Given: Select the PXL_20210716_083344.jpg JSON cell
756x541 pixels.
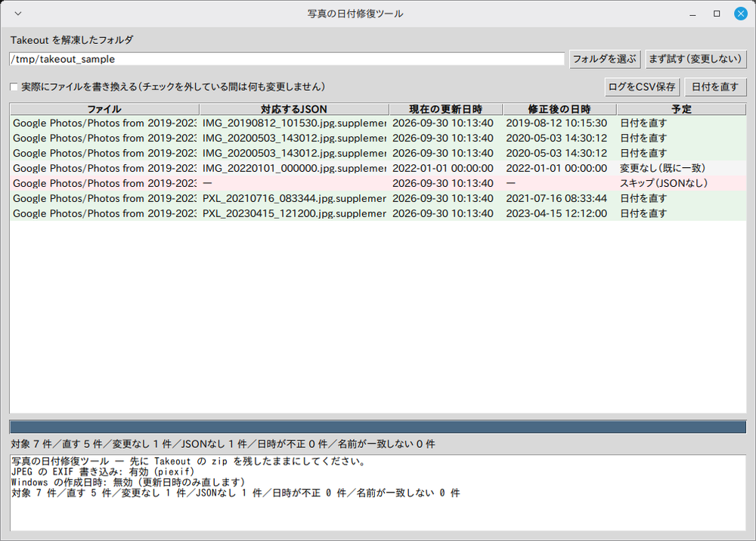Looking at the screenshot, I should click(294, 198).
